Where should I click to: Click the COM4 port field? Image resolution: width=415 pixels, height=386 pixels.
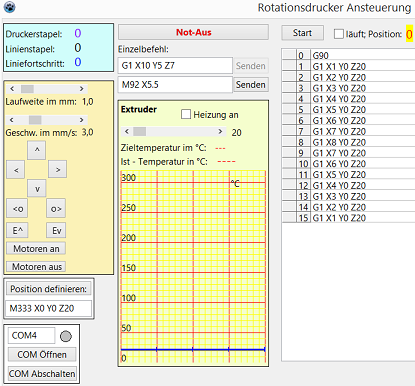click(31, 335)
